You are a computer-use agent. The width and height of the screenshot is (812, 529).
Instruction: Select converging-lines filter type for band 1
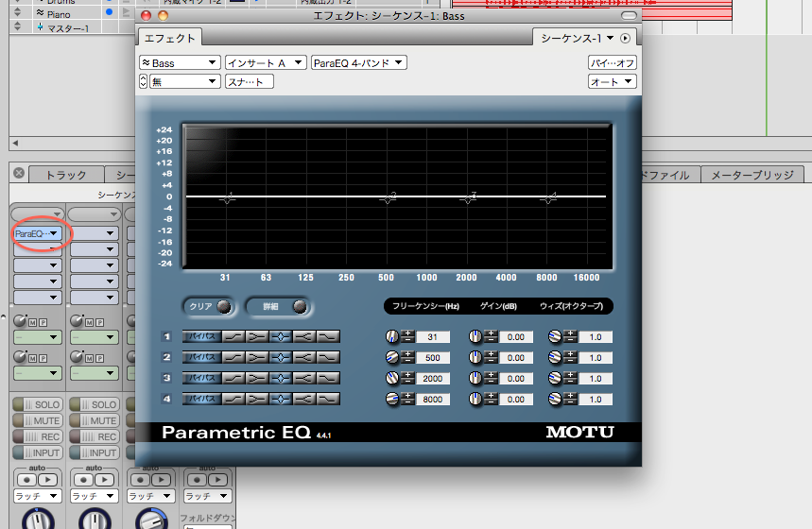pos(257,336)
